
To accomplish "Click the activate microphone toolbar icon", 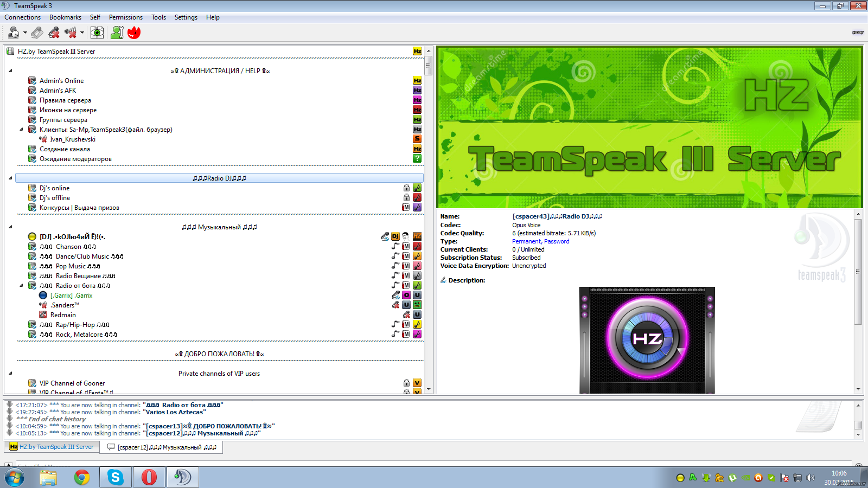I will click(x=37, y=33).
